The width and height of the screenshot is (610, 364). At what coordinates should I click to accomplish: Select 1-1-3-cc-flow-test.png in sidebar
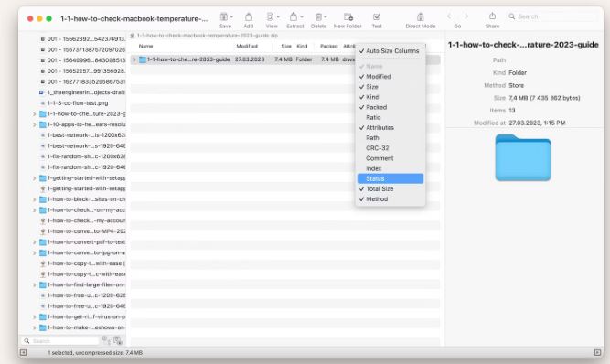pyautogui.click(x=78, y=103)
